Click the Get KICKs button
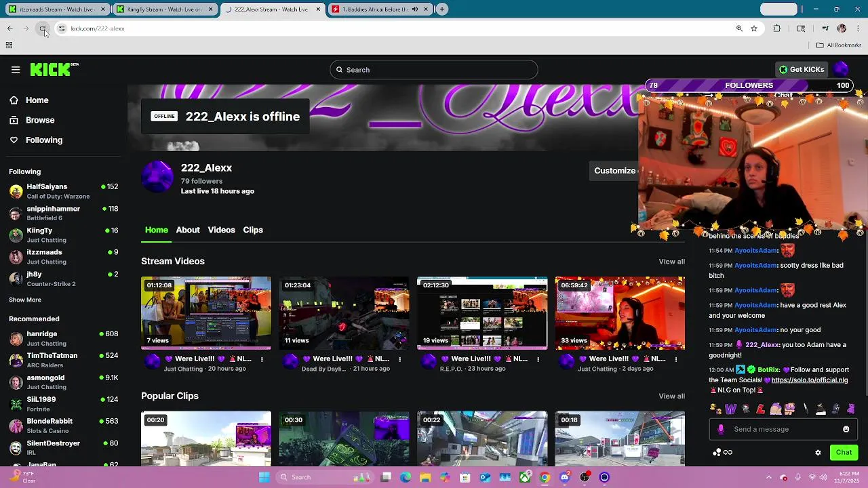868x488 pixels. click(802, 69)
